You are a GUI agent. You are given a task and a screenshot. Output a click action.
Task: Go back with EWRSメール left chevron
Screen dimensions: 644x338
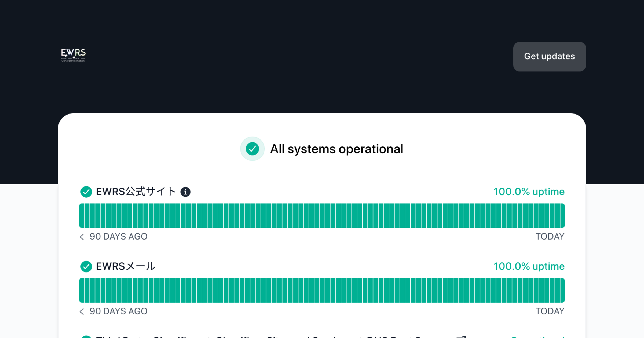tap(82, 311)
